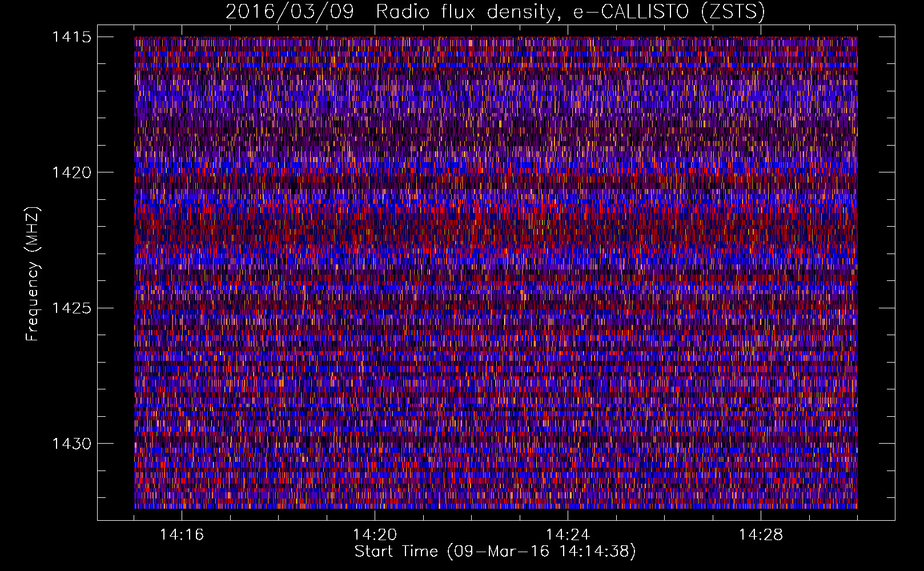The width and height of the screenshot is (924, 571).
Task: Click the 14:20 time axis label
Action: pos(375,535)
